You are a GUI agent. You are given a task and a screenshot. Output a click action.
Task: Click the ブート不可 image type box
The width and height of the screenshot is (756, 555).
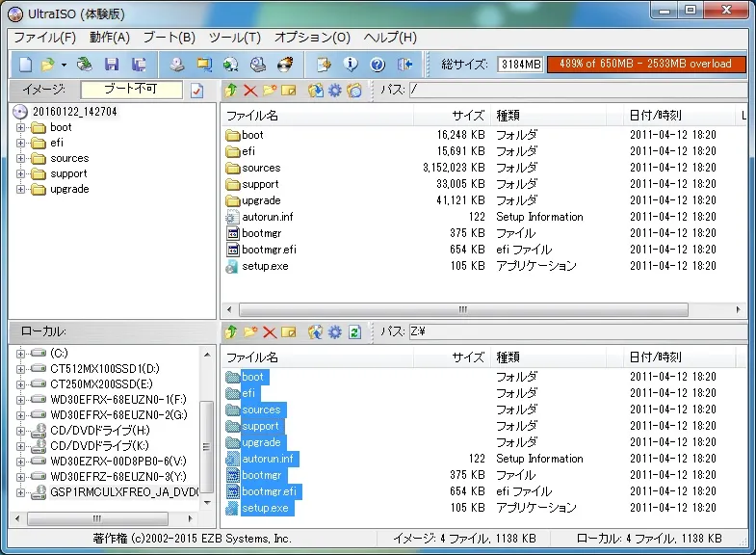[132, 90]
